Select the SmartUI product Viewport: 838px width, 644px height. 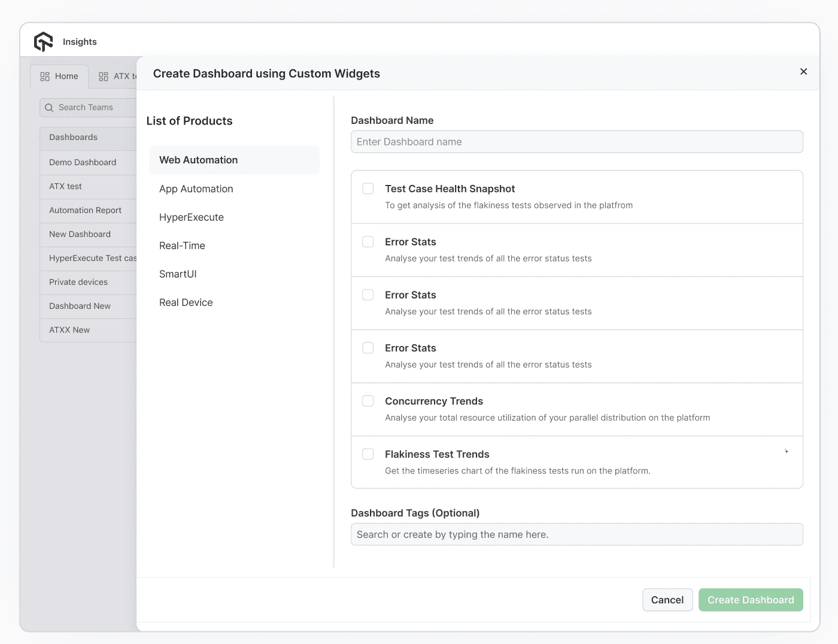pos(178,274)
